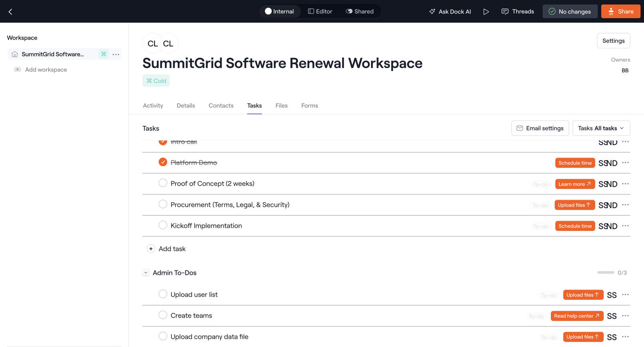Click Schedule time on Kickoff Implementation row

point(575,226)
